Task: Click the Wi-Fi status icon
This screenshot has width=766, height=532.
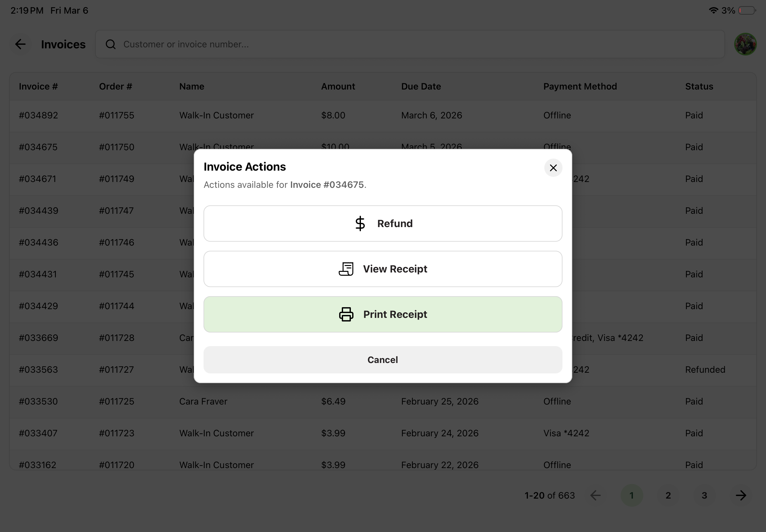Action: click(x=713, y=10)
